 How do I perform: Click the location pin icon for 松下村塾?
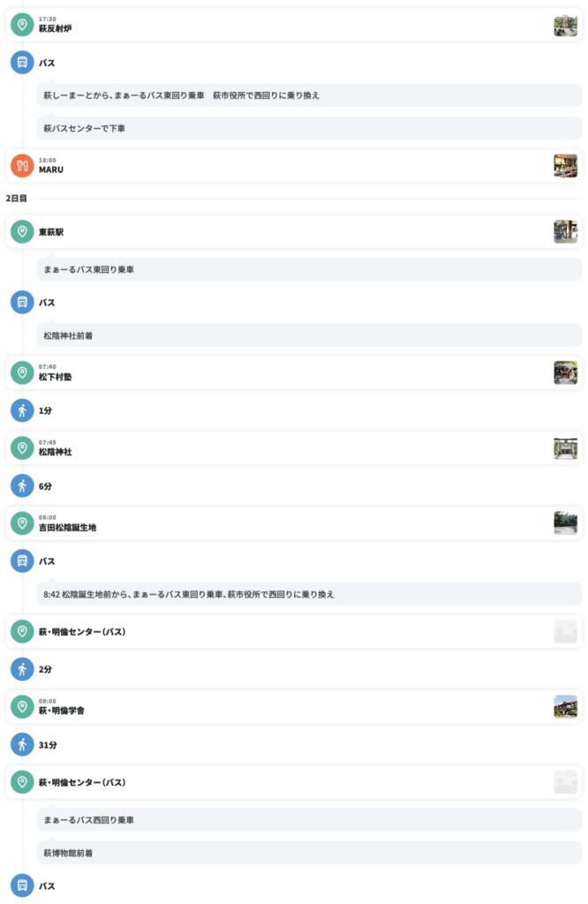point(22,373)
